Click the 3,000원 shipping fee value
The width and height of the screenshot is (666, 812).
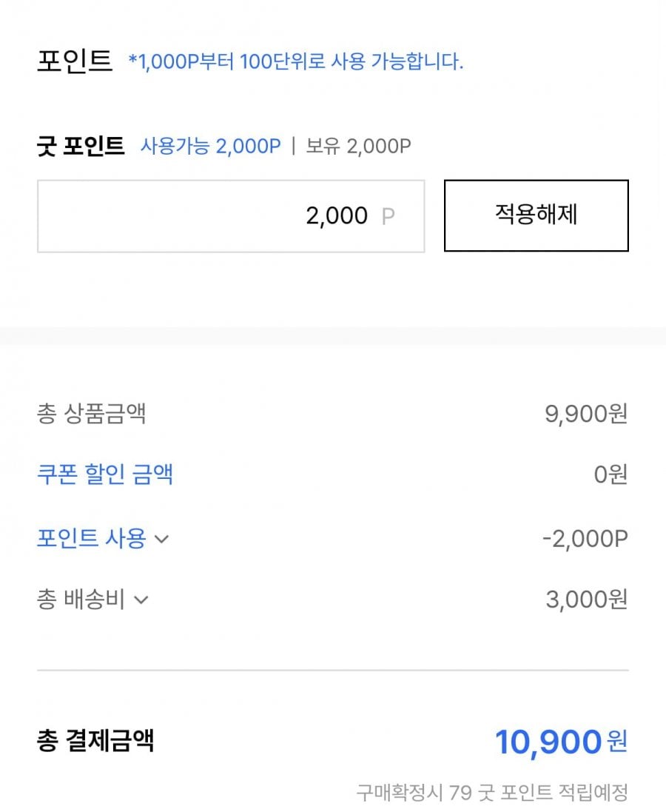[586, 600]
